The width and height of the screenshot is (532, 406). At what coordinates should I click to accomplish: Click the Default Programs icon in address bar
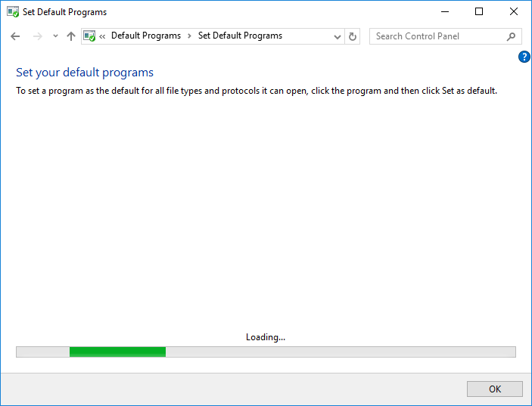pos(89,36)
